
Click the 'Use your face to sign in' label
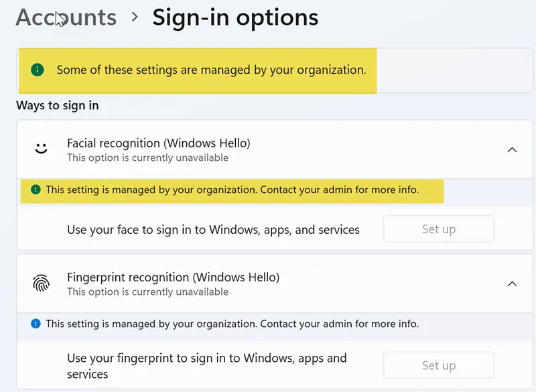point(212,228)
